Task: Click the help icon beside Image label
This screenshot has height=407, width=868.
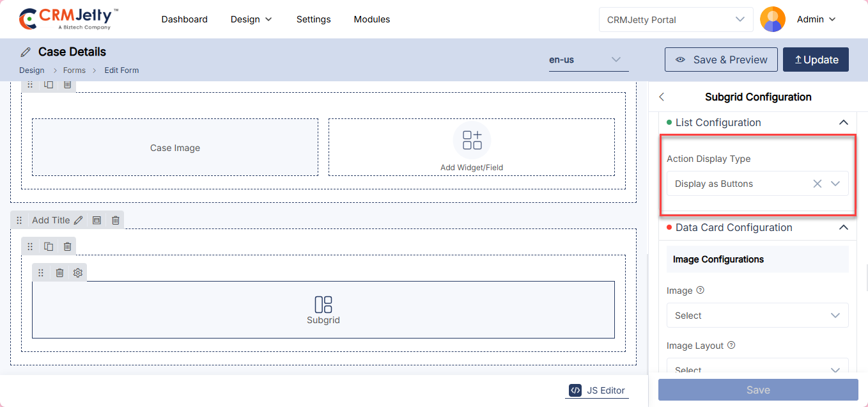Action: 700,291
